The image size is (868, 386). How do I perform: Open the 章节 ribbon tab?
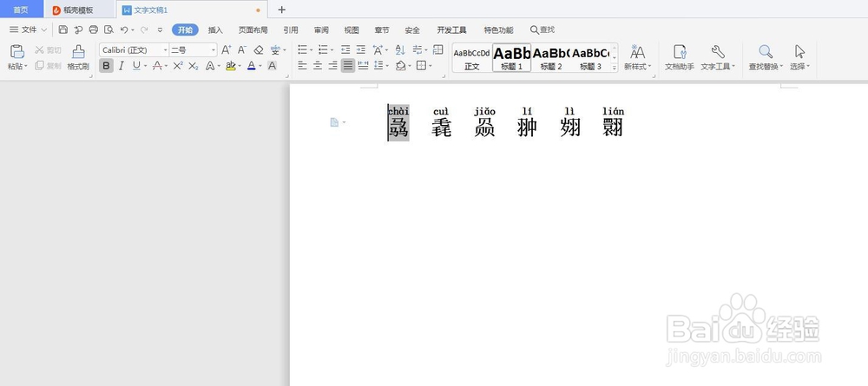[382, 29]
